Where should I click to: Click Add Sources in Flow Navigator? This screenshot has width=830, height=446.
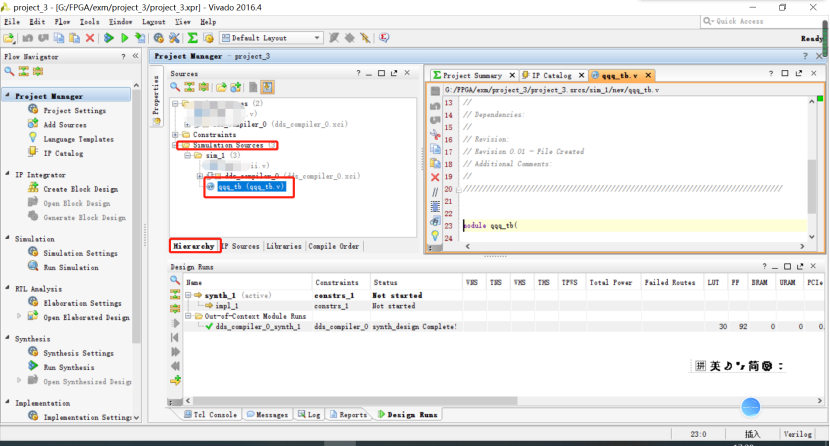coord(65,125)
